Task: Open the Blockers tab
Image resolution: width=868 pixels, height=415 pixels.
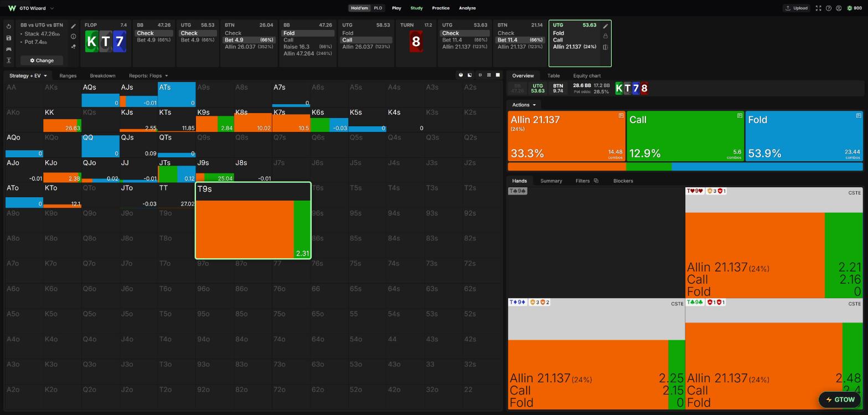Action: tap(623, 181)
